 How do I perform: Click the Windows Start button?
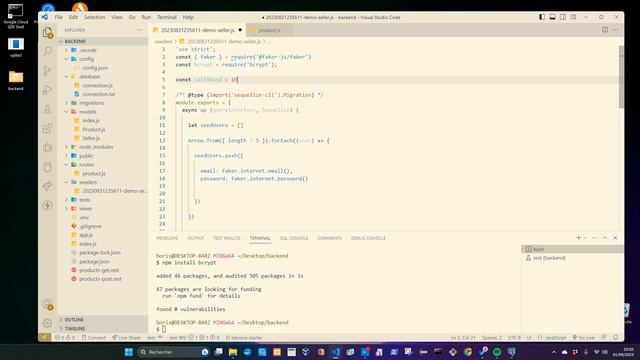129,352
